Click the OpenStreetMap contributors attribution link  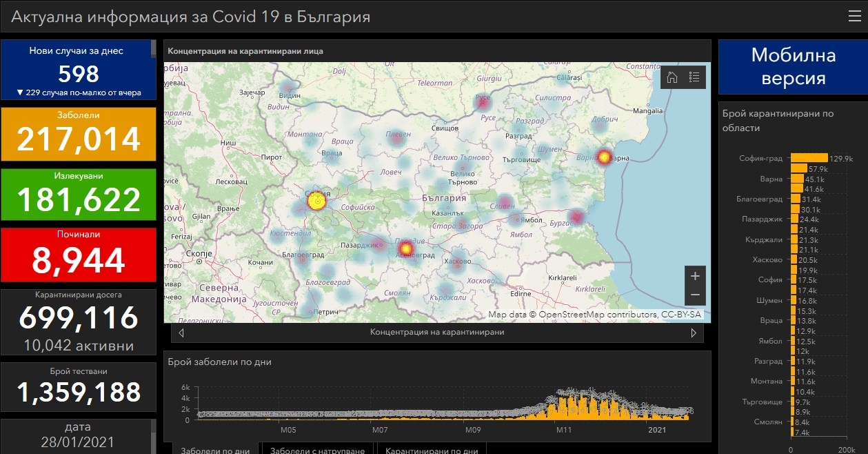(x=598, y=315)
